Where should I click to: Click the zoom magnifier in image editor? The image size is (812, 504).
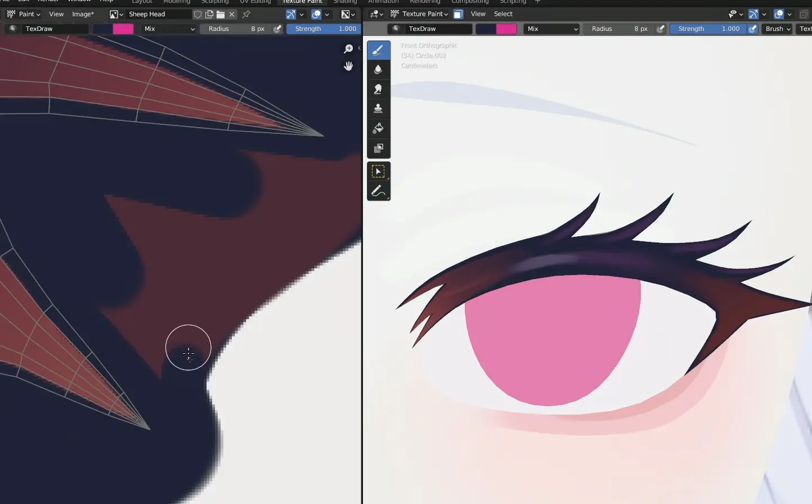pos(348,49)
